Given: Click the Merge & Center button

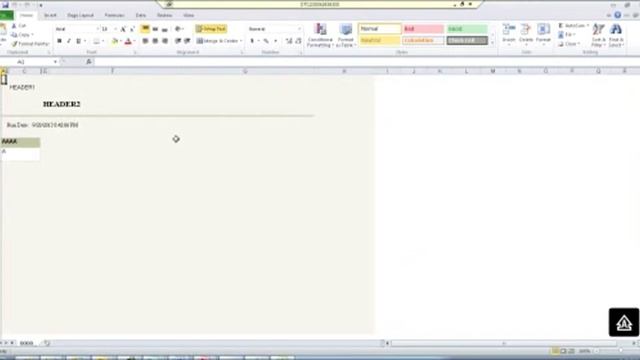Looking at the screenshot, I should coord(218,41).
